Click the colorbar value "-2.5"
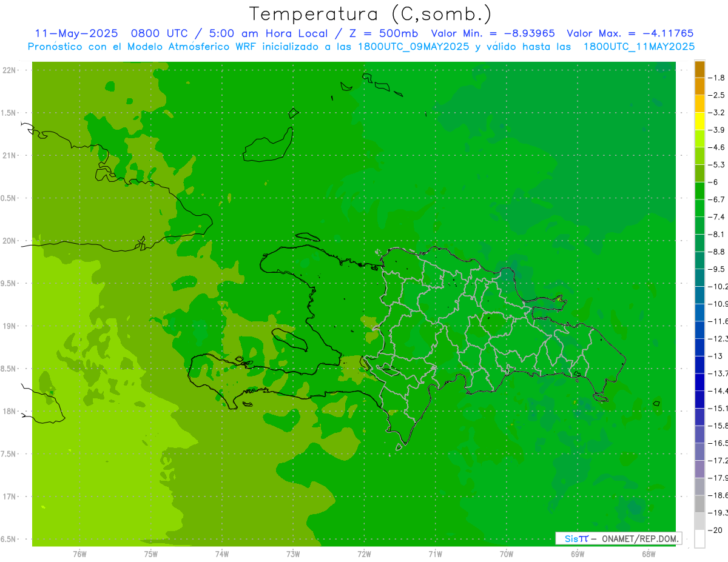The image size is (728, 562). [716, 95]
